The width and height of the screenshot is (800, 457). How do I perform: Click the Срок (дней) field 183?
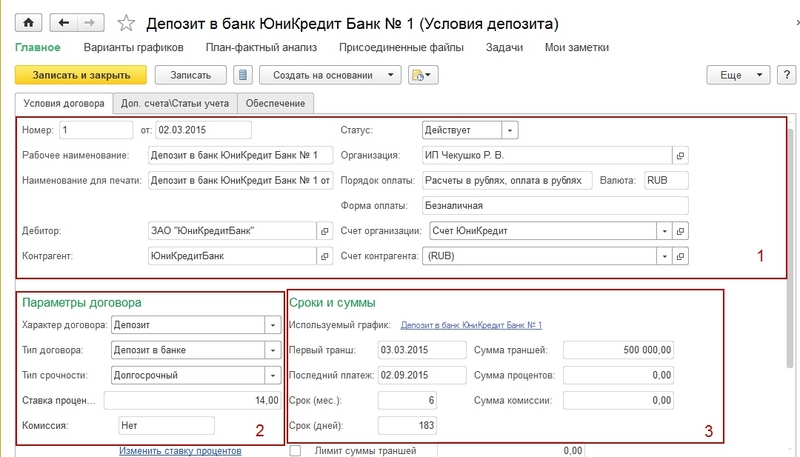[407, 425]
